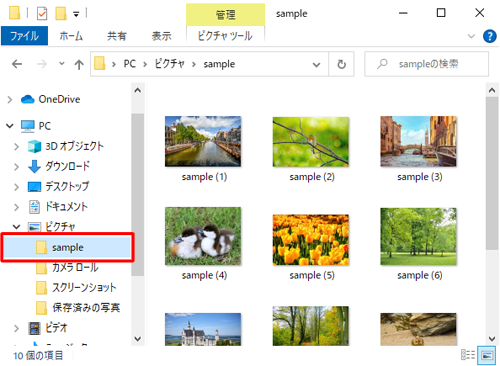Select the 管理 contextual tab

click(225, 15)
